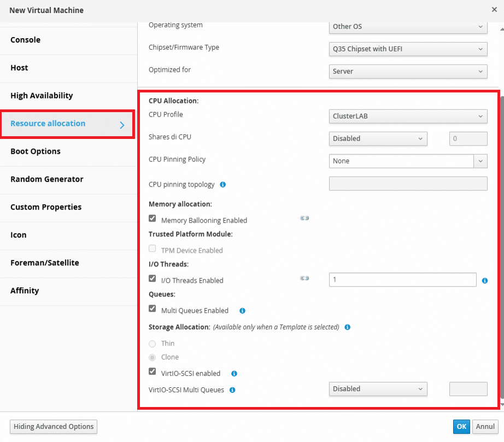Image resolution: width=504 pixels, height=442 pixels.
Task: Uncheck I/O Threads Enabled checkbox
Action: click(x=153, y=278)
